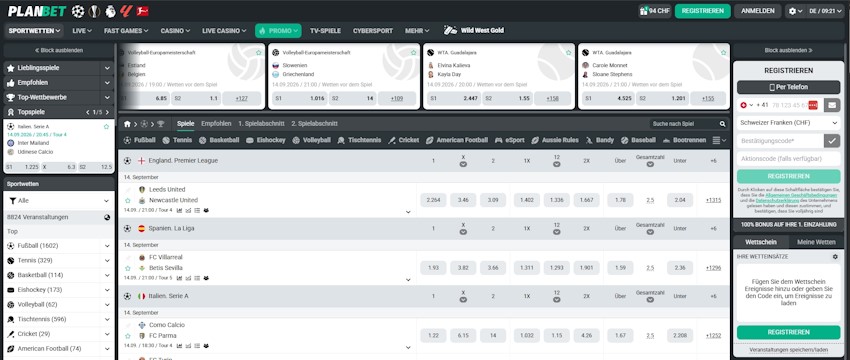Click the last icon in Como Calcio match row
The height and width of the screenshot is (360, 850).
(206, 345)
